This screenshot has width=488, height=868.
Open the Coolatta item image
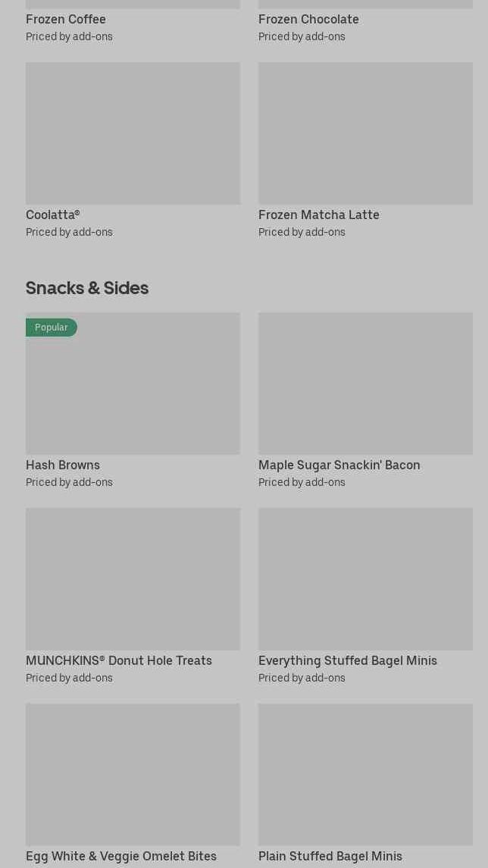[x=133, y=133]
